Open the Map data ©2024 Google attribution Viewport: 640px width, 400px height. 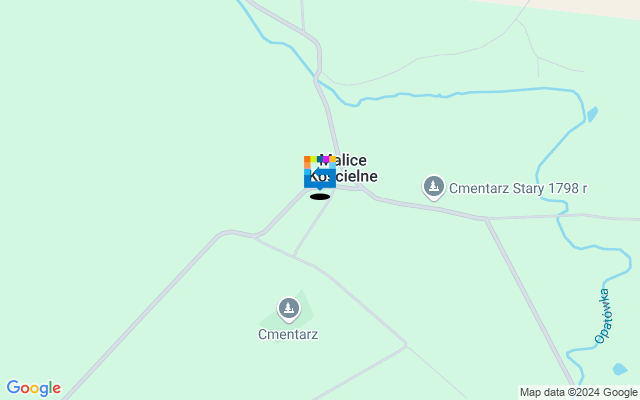(x=578, y=393)
